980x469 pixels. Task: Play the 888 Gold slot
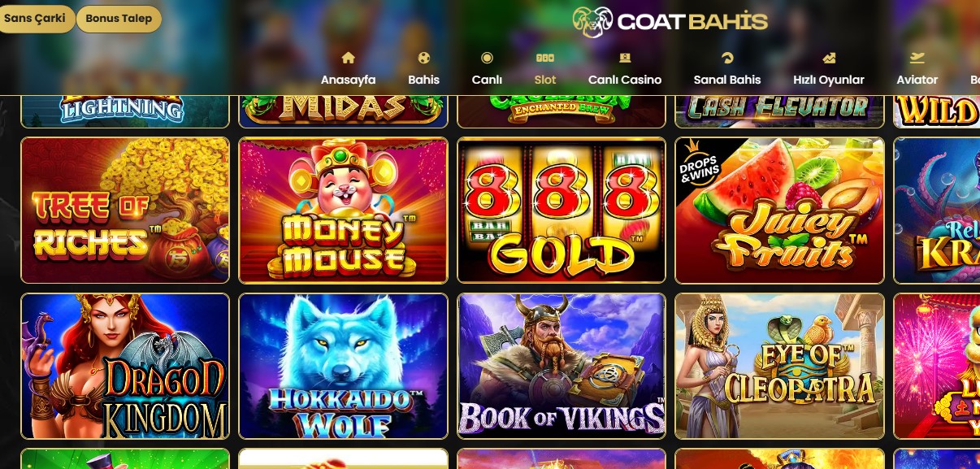click(x=562, y=210)
